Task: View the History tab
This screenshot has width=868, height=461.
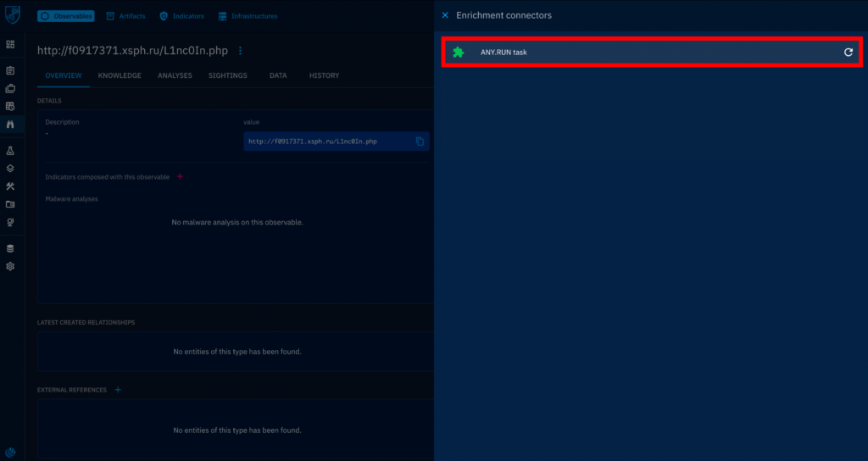Action: [324, 75]
